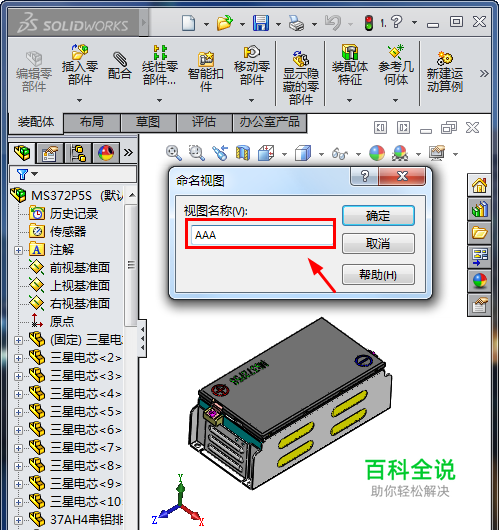Viewport: 499px width, 530px height.
Task: Open File Explorer folder icon in task pane
Action: point(479,233)
